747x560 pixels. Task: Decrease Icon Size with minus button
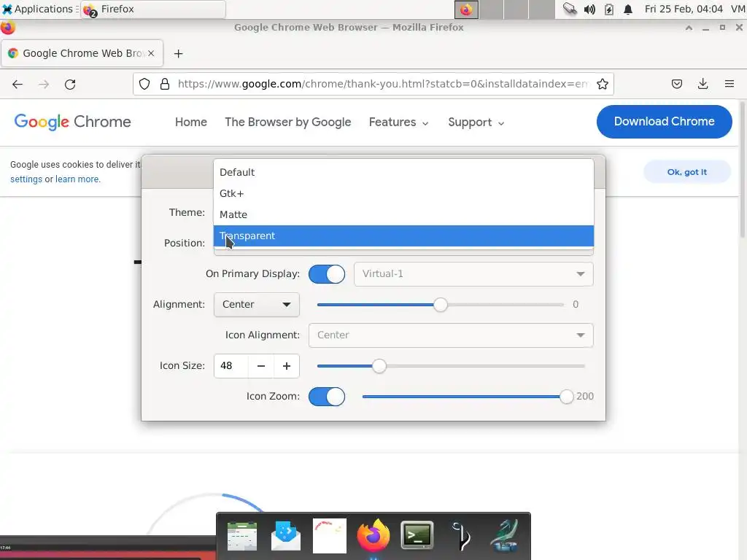point(260,366)
